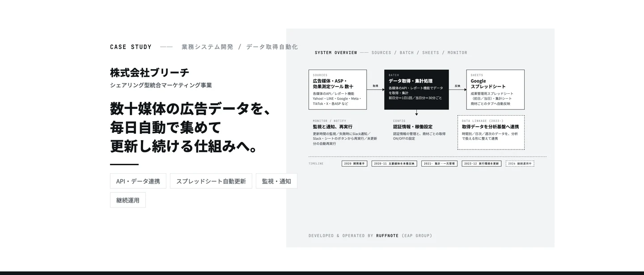This screenshot has height=275, width=644.
Task: Click timeline marker 2023-12 実行環境を更新
Action: pos(482,164)
